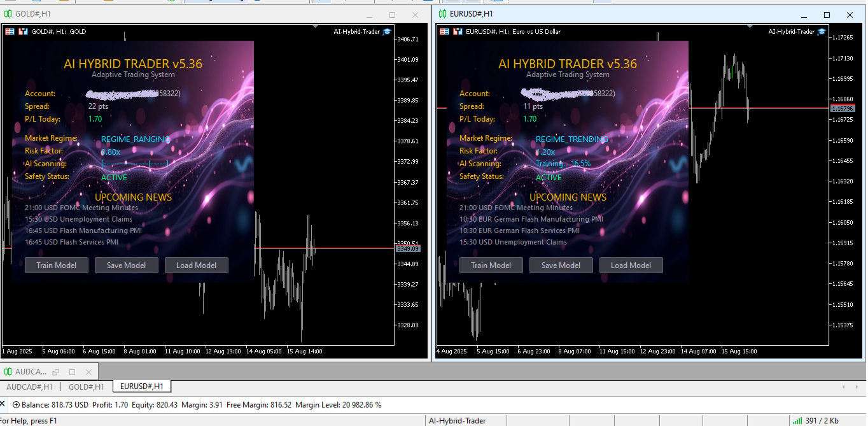Image resolution: width=868 pixels, height=426 pixels.
Task: Click REGIME_TRENDING value on EURUSD panel
Action: [571, 139]
